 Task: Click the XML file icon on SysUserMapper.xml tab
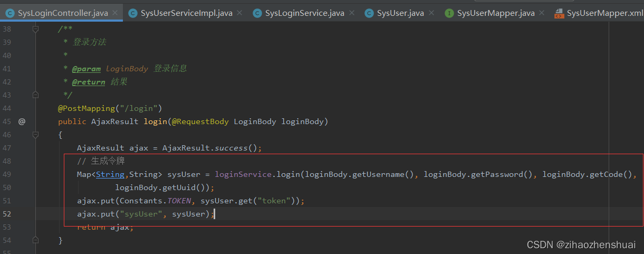point(559,13)
